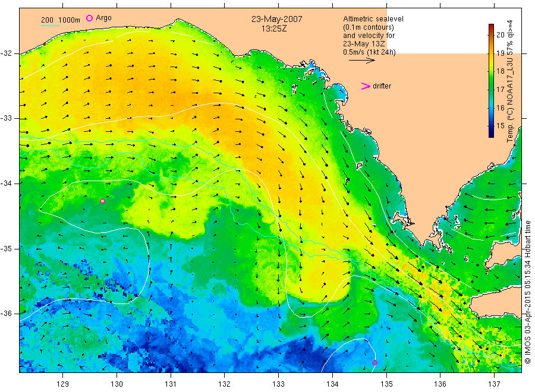
Task: Click the "and velocity for" text
Action: 369,36
